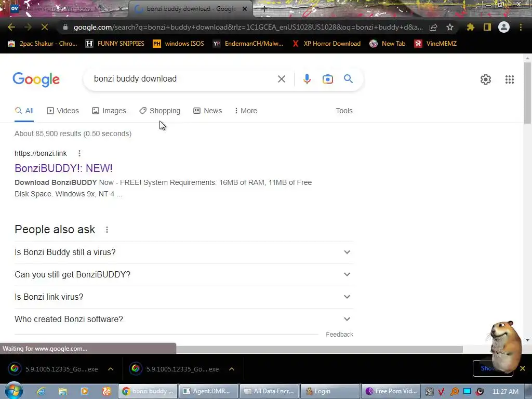This screenshot has height=399, width=532.
Task: Click the taskbar clock showing 11:27 AM
Action: pos(505,392)
